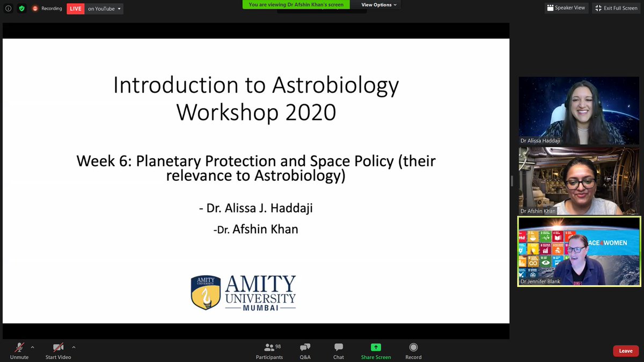This screenshot has width=644, height=362.
Task: Click the green encryption shield icon
Action: point(21,9)
